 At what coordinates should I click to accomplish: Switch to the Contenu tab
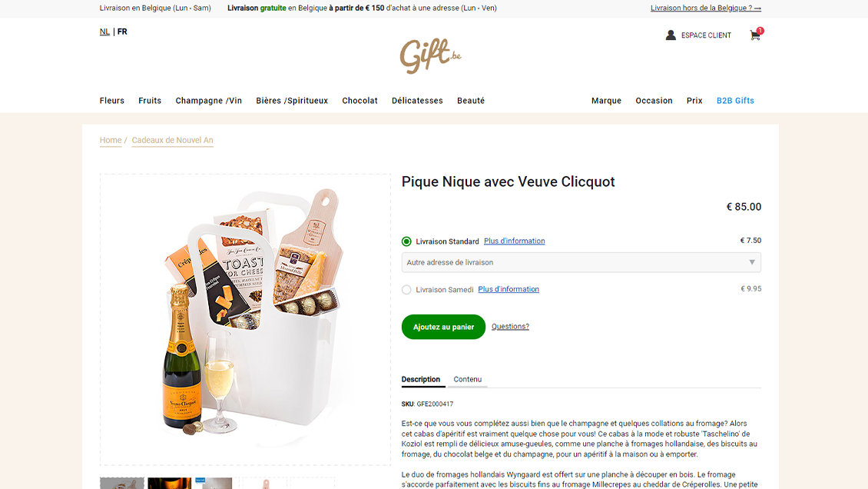[467, 379]
